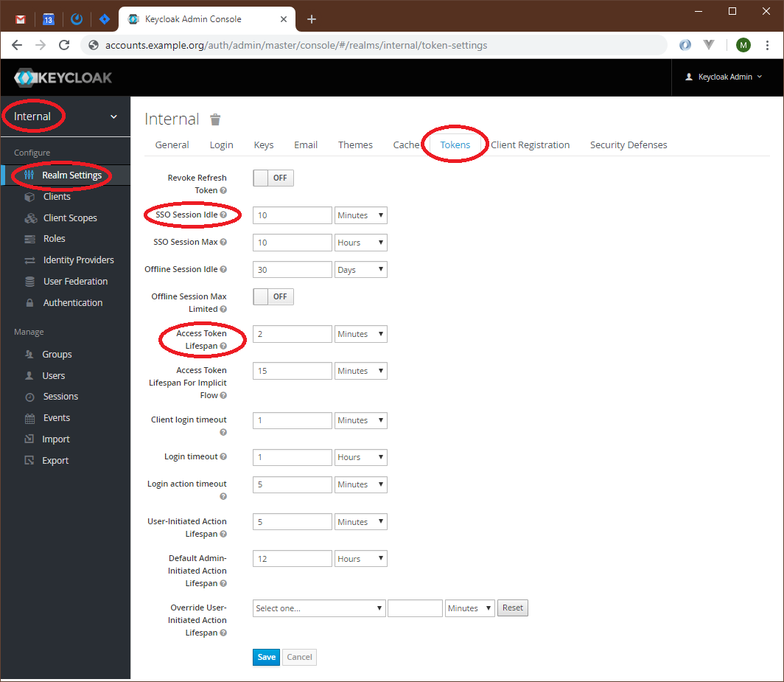Delete the Internal realm via trash icon
The image size is (784, 682).
215,119
